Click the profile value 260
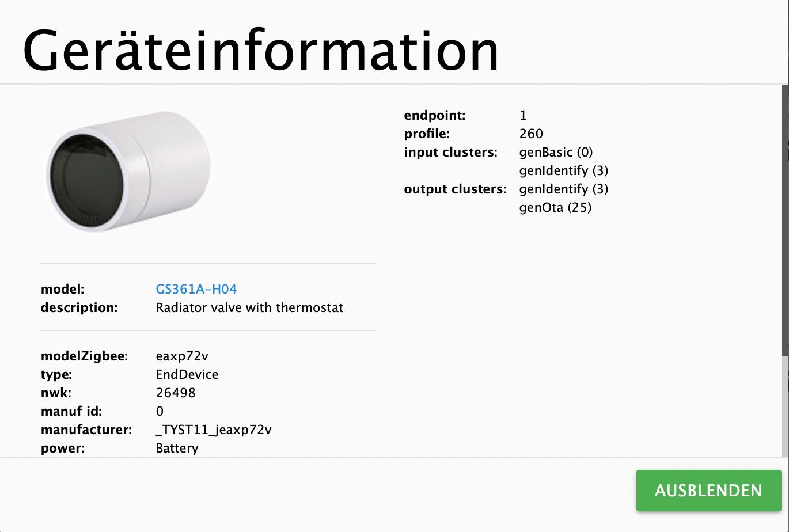Image resolution: width=789 pixels, height=532 pixels. pos(531,134)
